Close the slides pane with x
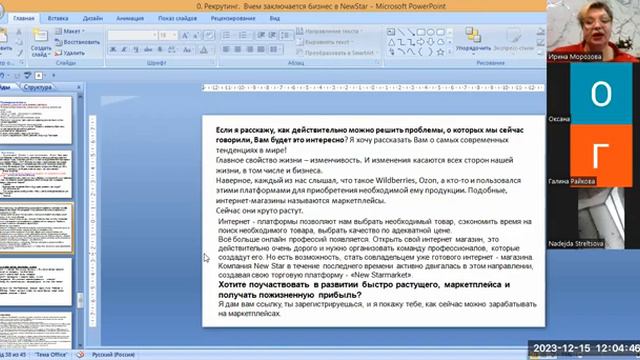The height and width of the screenshot is (360, 640). (79, 87)
